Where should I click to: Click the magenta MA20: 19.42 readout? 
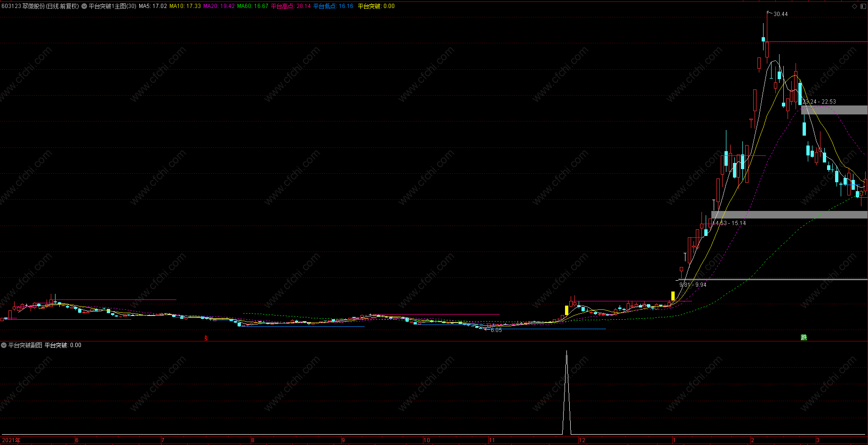coord(219,6)
